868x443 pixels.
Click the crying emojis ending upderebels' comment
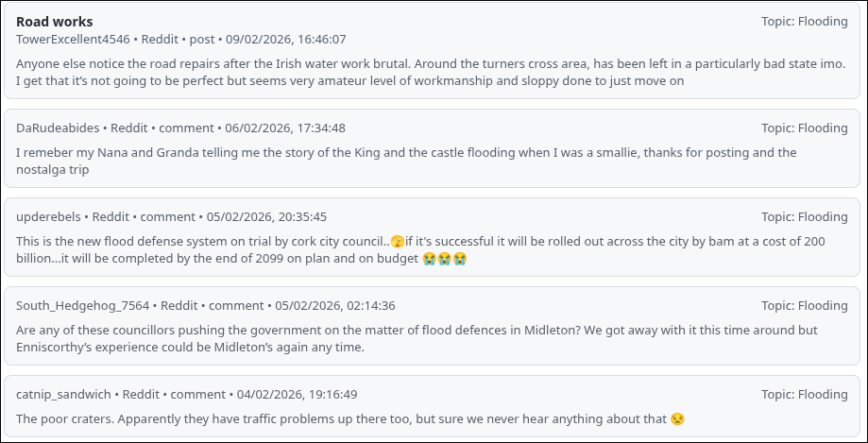[x=445, y=259]
